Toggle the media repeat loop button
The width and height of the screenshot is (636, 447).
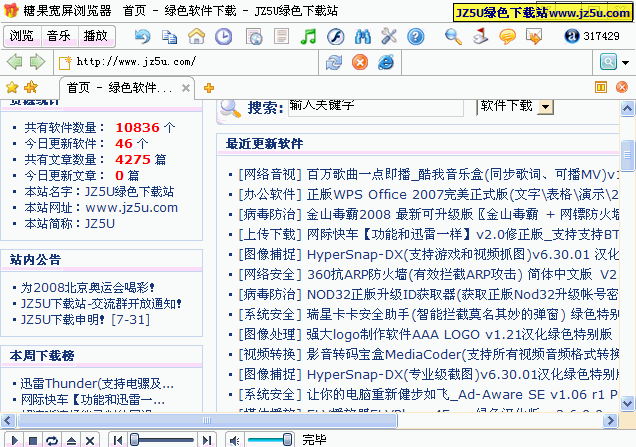tap(52, 441)
